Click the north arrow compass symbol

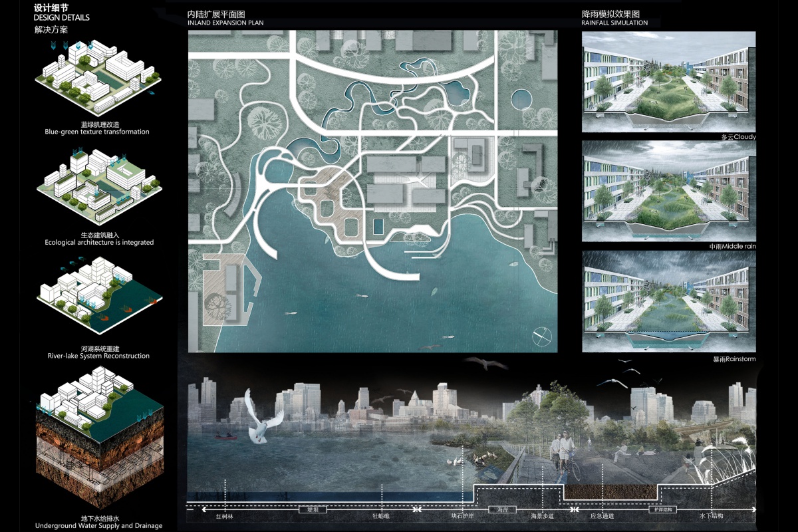[543, 336]
